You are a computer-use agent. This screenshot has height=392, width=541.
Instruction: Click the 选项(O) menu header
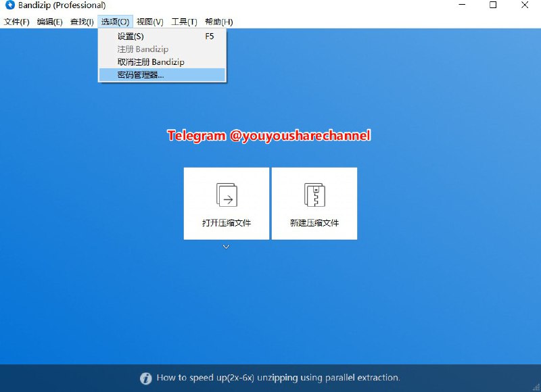[x=114, y=21]
